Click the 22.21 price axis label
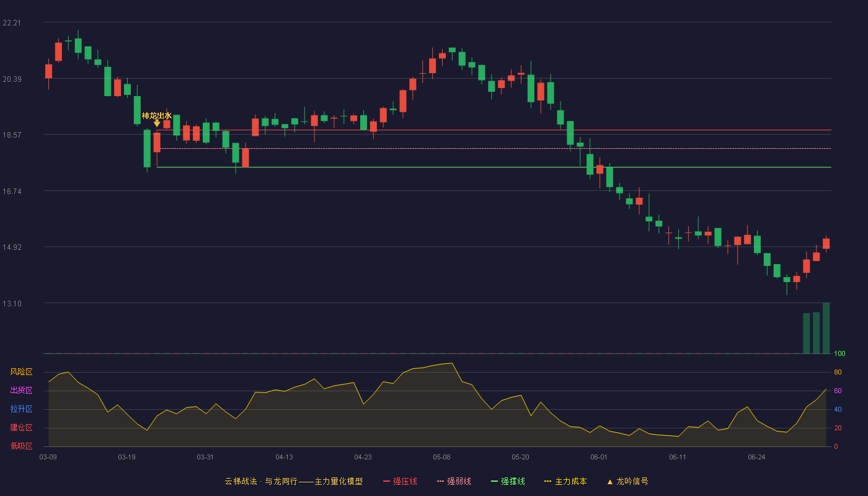The height and width of the screenshot is (496, 868). pos(12,23)
